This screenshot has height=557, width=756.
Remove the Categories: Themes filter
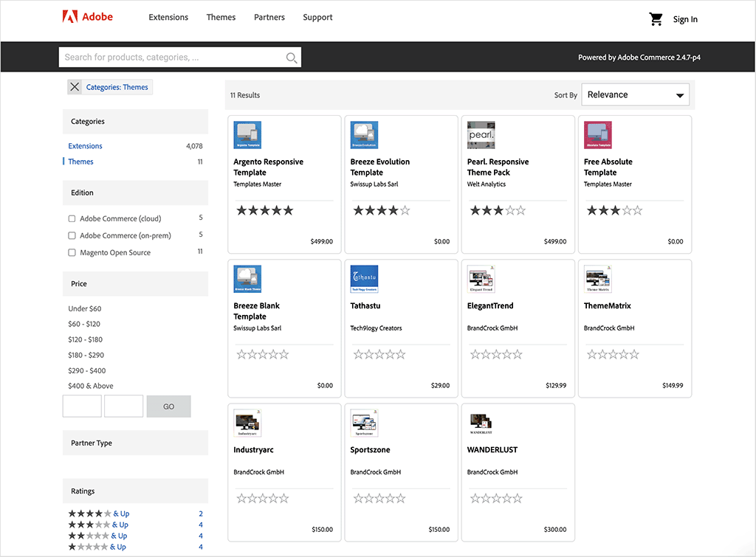(x=75, y=87)
